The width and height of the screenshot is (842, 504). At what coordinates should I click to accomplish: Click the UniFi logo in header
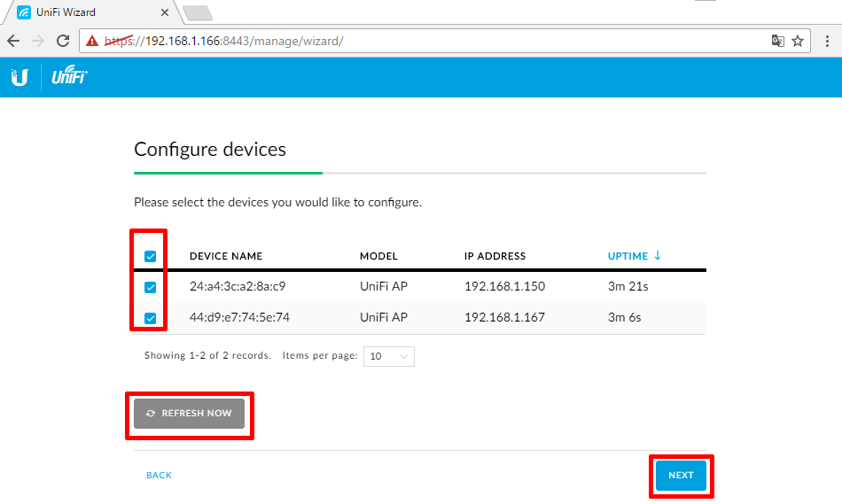coord(69,75)
